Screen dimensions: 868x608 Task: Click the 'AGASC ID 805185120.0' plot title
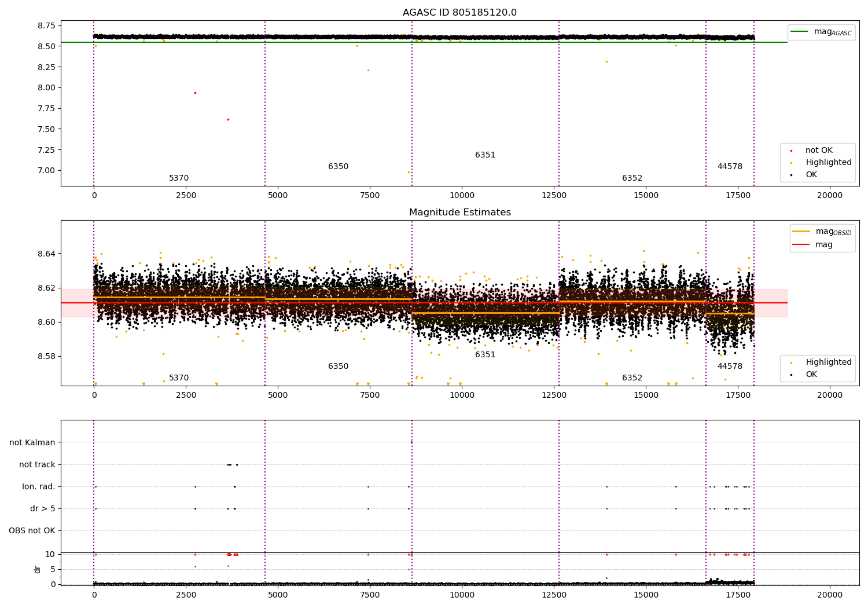coord(459,13)
